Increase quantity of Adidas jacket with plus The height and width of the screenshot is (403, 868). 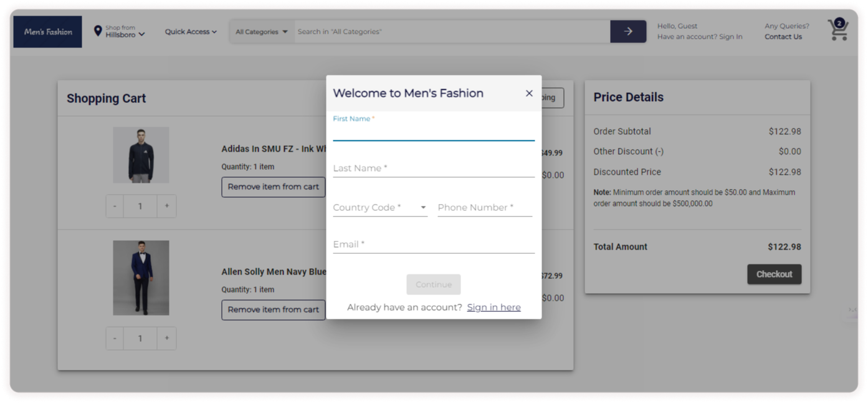[166, 206]
